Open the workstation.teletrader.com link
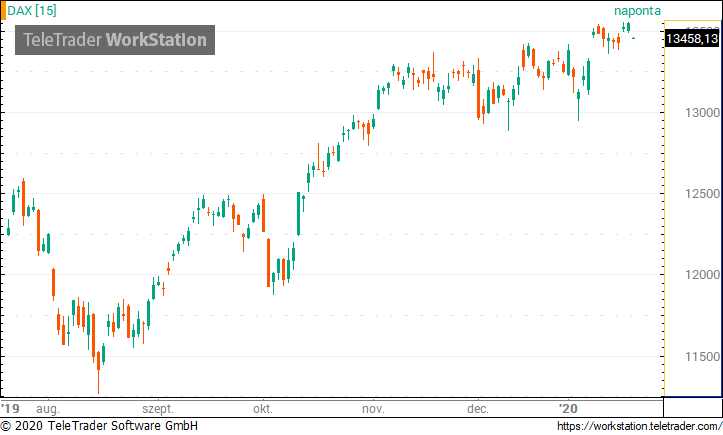723x435 pixels. tap(640, 426)
